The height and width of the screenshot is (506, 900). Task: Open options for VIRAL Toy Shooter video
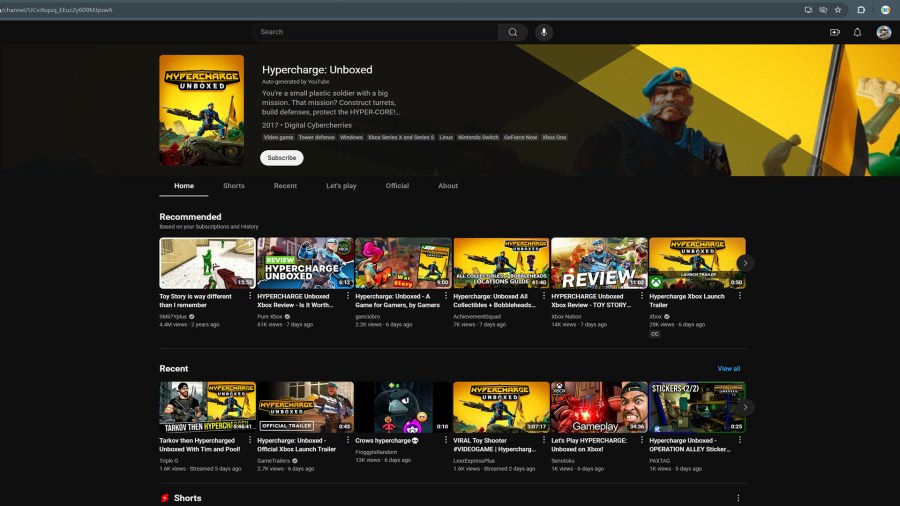(544, 440)
